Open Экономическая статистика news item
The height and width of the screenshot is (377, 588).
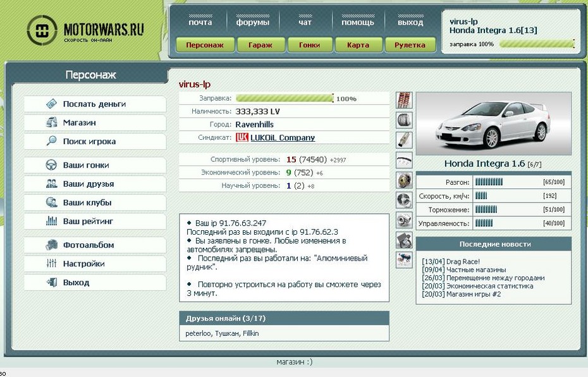(x=490, y=286)
